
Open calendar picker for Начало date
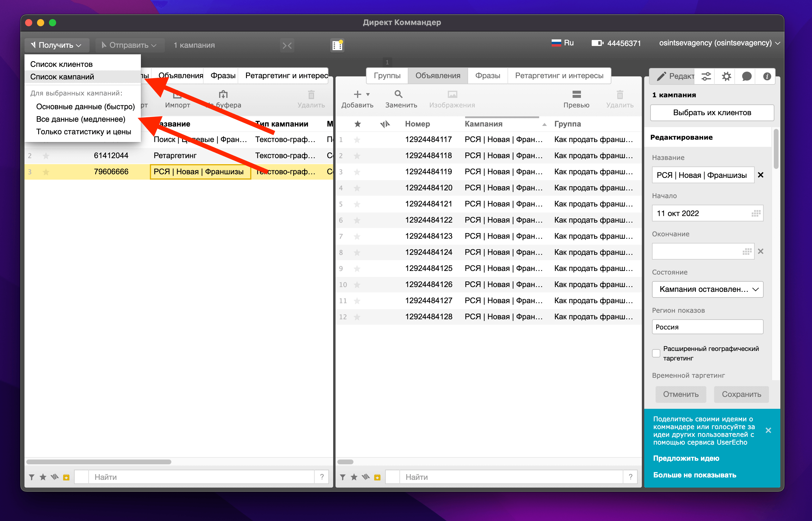[x=756, y=213]
